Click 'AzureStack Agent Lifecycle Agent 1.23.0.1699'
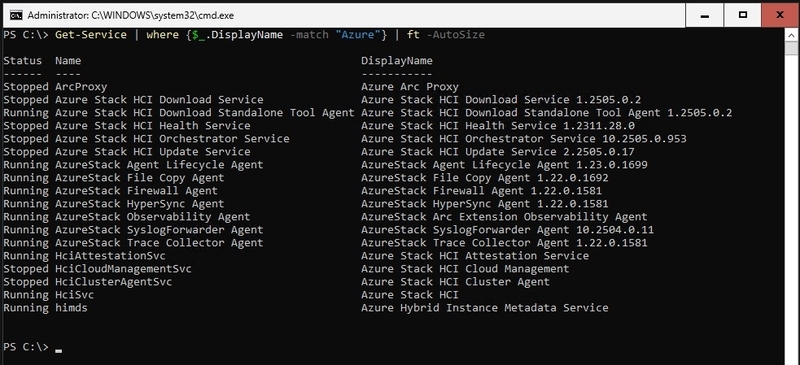The width and height of the screenshot is (800, 365). (x=505, y=165)
